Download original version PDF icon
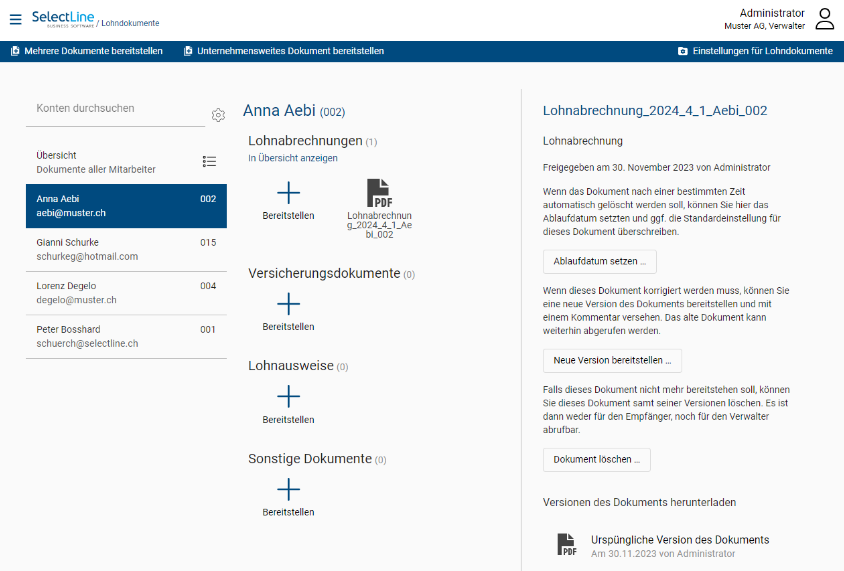Viewport: 844px width, 571px height. [567, 545]
